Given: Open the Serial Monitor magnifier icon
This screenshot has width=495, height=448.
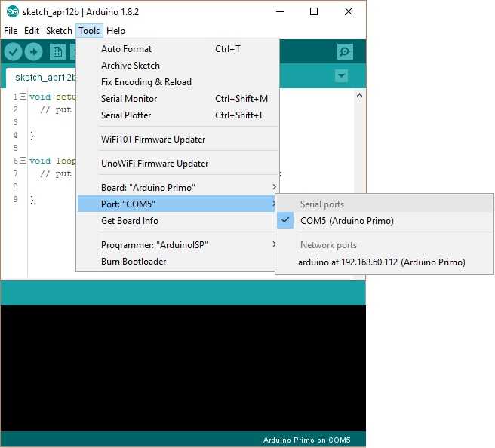Looking at the screenshot, I should pos(345,51).
